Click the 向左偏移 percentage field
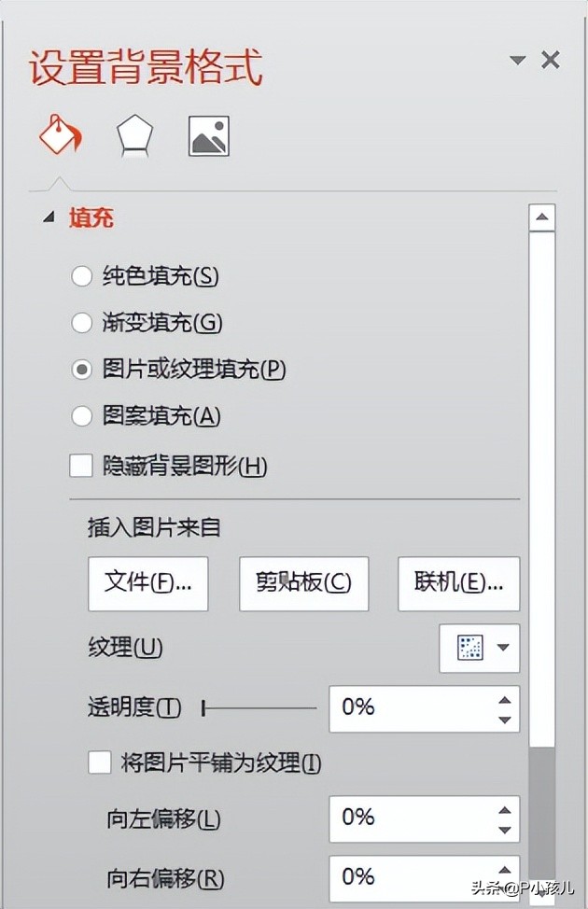The width and height of the screenshot is (588, 909). point(413,818)
